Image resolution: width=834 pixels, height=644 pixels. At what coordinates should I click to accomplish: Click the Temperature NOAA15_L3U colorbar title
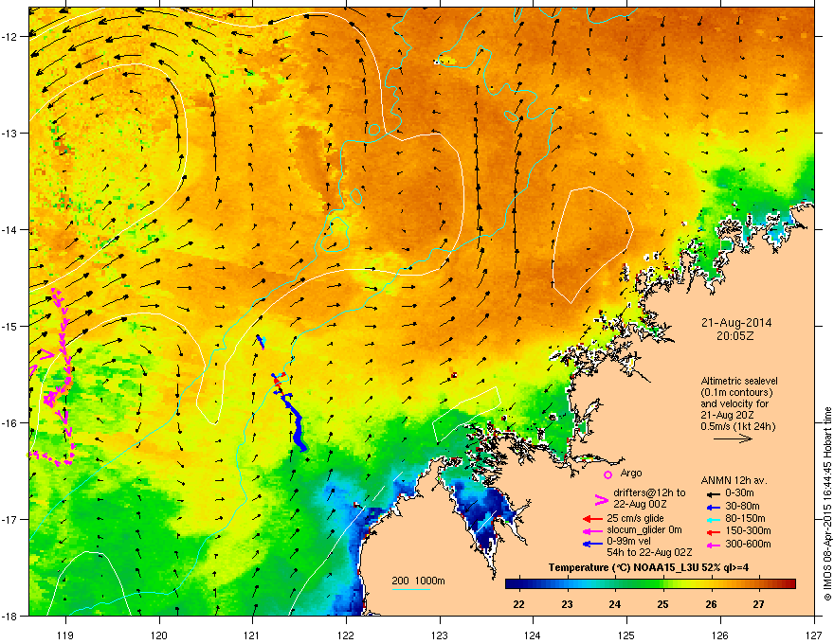[x=648, y=567]
